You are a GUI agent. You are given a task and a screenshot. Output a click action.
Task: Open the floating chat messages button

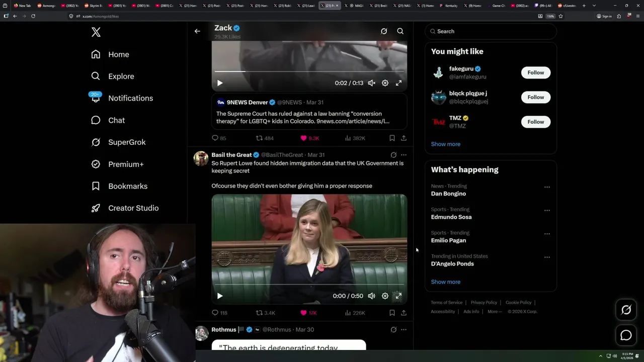point(626,335)
